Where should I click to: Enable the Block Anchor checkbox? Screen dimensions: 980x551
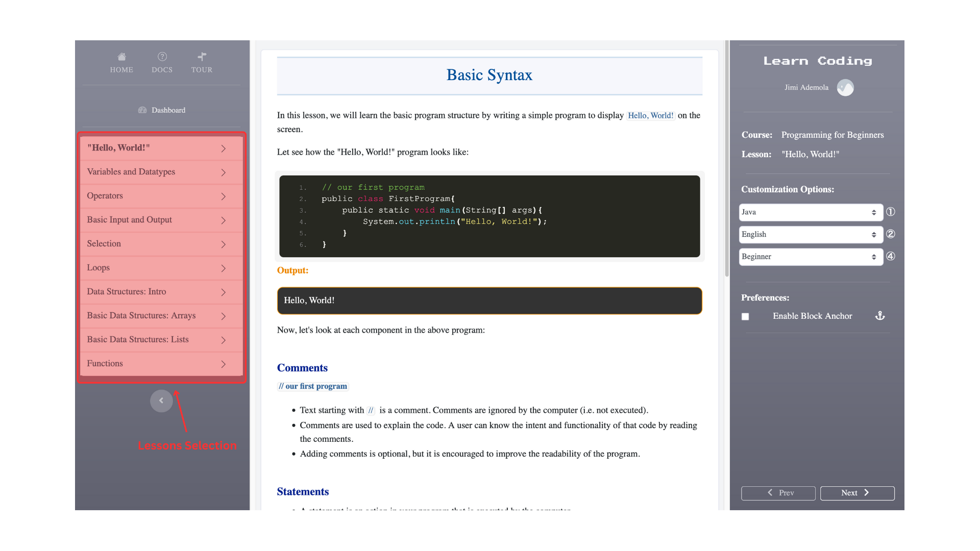coord(745,316)
